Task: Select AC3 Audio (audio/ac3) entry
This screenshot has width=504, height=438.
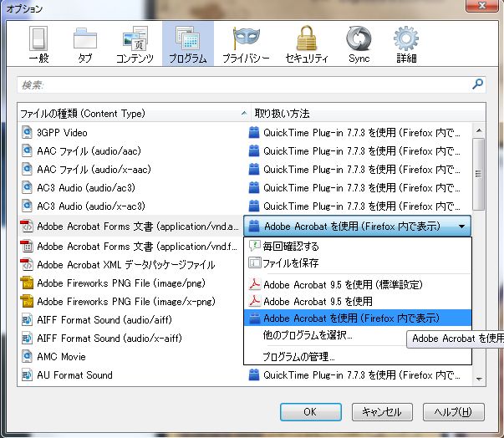Action: [x=86, y=188]
